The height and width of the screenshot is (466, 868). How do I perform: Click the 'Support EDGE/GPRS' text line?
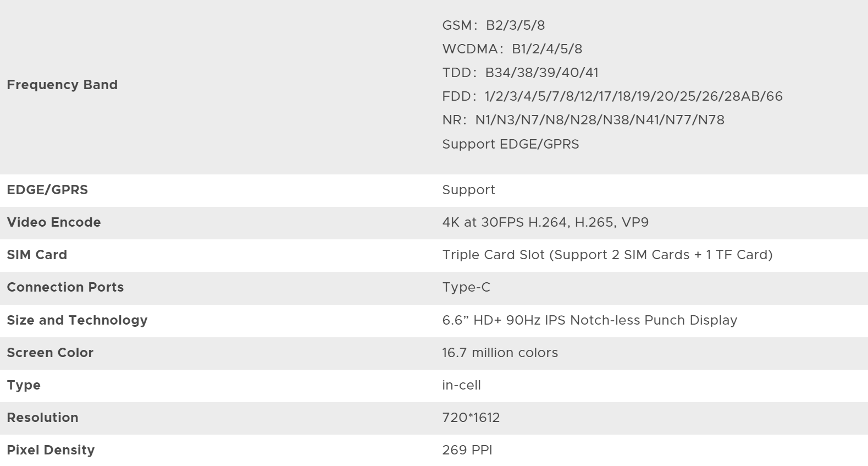click(x=510, y=144)
